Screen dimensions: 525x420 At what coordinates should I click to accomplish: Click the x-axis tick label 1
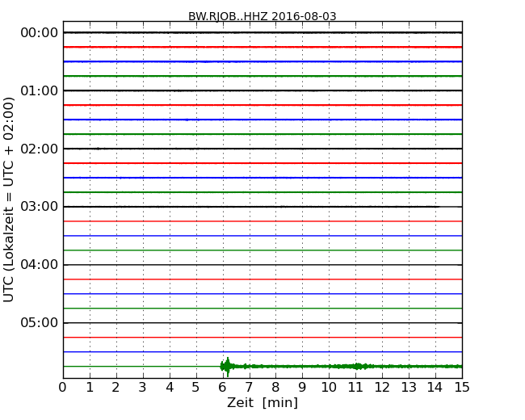coord(90,388)
